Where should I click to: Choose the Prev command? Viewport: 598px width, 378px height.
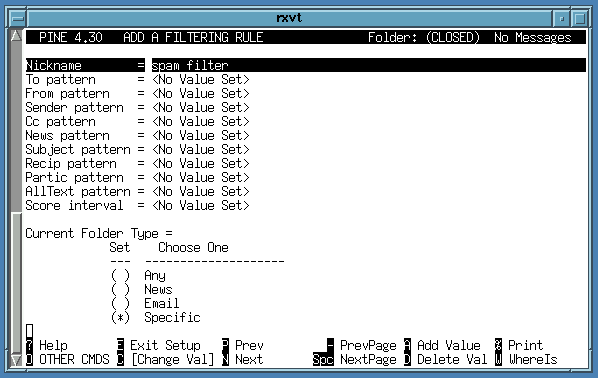click(x=249, y=345)
